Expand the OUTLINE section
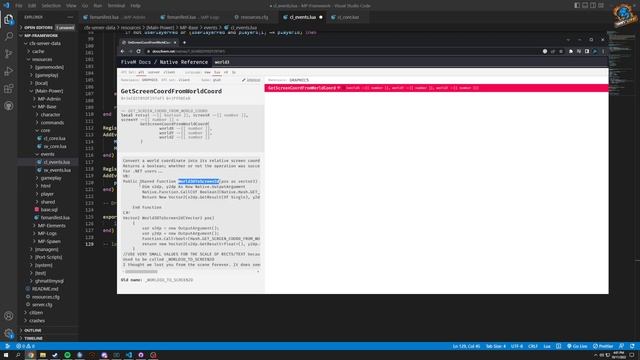 point(47,330)
